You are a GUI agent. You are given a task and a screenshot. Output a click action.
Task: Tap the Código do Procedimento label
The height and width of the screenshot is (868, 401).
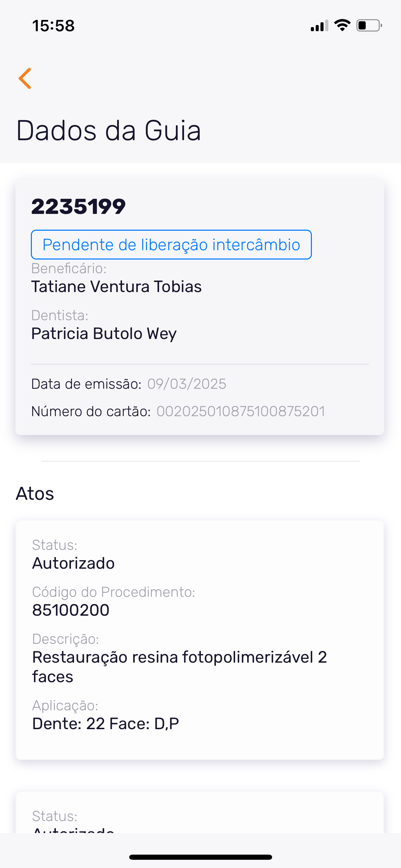tap(113, 592)
